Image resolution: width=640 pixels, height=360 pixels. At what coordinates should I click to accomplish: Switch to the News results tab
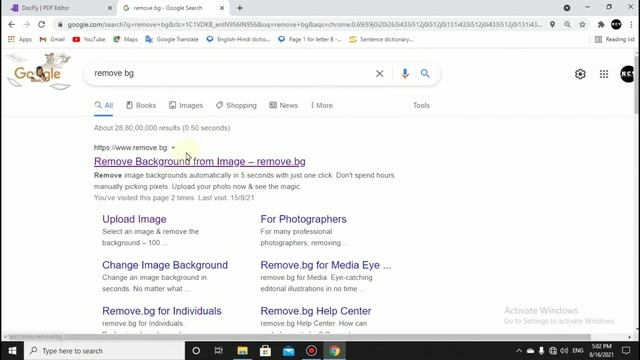[283, 105]
